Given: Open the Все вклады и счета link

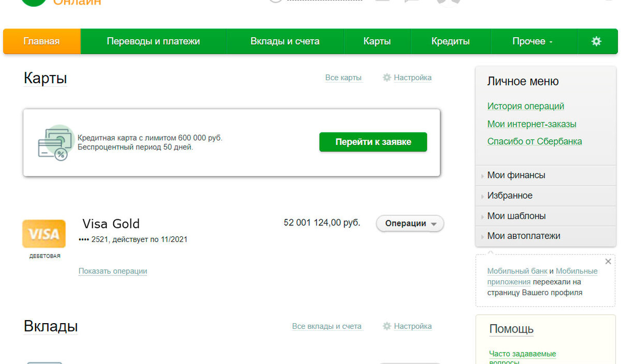Looking at the screenshot, I should 327,326.
